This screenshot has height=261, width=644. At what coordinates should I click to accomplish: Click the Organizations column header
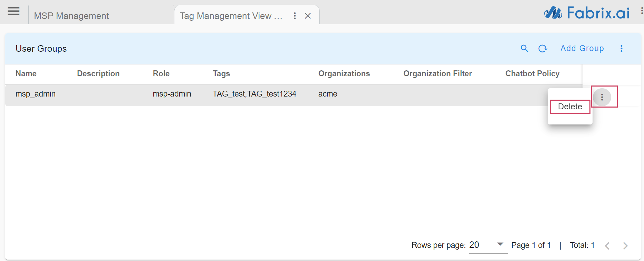[344, 74]
